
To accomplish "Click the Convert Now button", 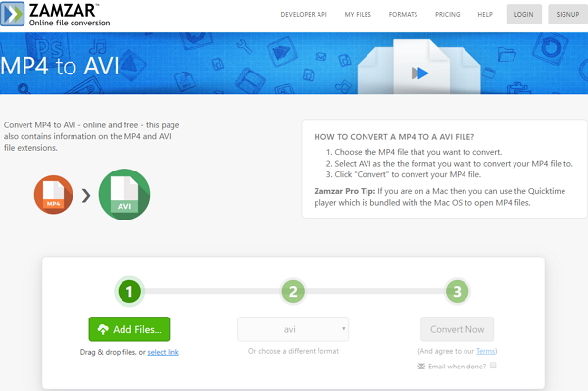I will 457,329.
